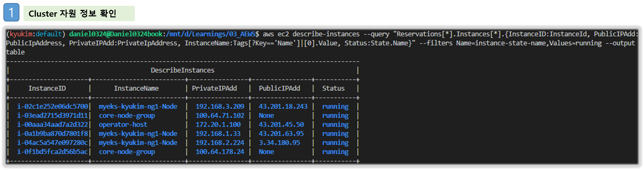
Task: Click the PublicIPAdd column header
Action: tap(279, 88)
